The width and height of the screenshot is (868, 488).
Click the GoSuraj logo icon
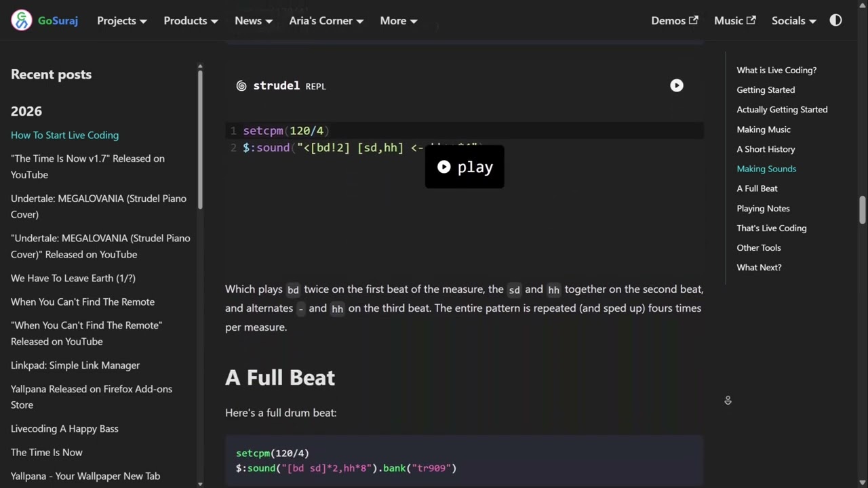[22, 20]
